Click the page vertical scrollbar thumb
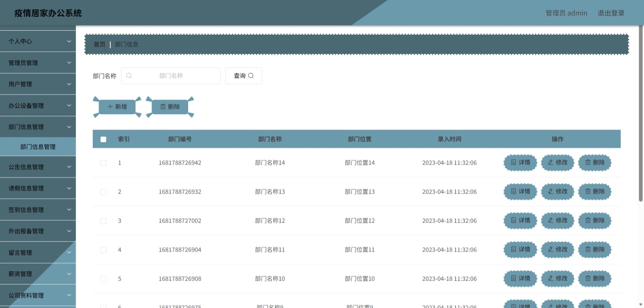The height and width of the screenshot is (308, 644). [641, 113]
